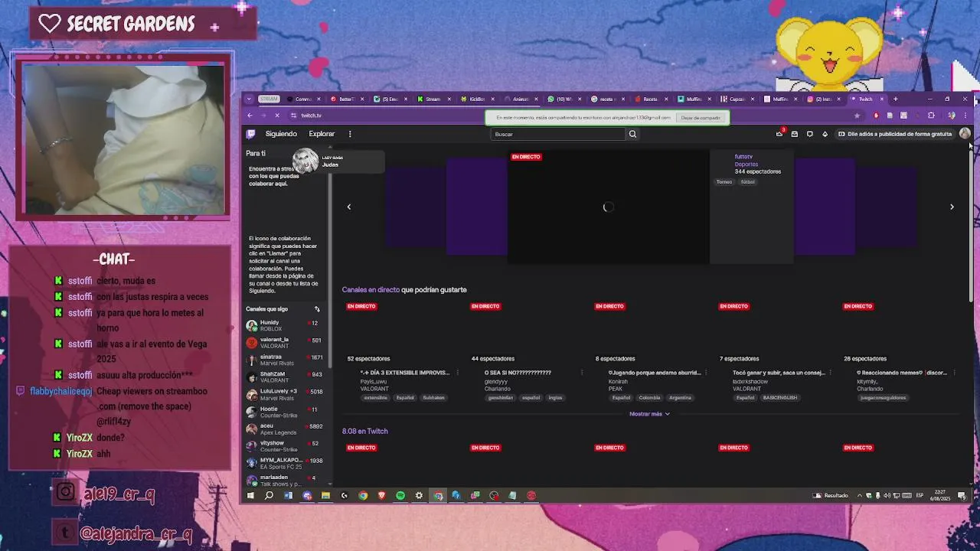This screenshot has width=980, height=551.
Task: Focus the Buscar search field
Action: [x=558, y=134]
